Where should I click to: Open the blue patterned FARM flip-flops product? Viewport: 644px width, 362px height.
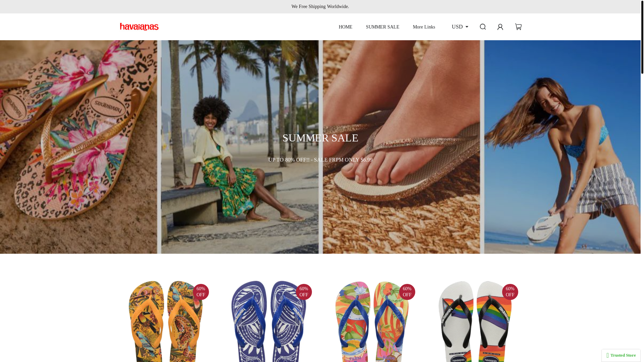click(x=269, y=321)
